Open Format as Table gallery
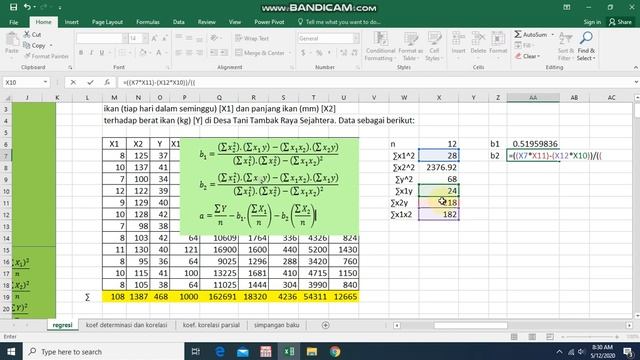The height and width of the screenshot is (360, 640). pos(411,47)
